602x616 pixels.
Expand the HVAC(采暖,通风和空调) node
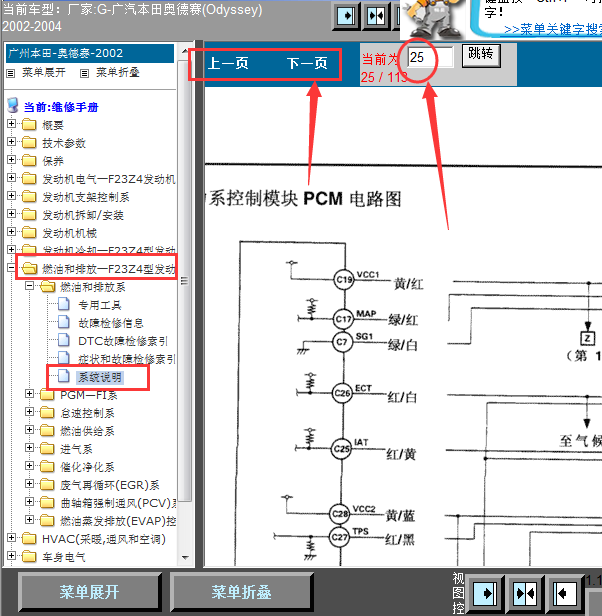pyautogui.click(x=11, y=537)
